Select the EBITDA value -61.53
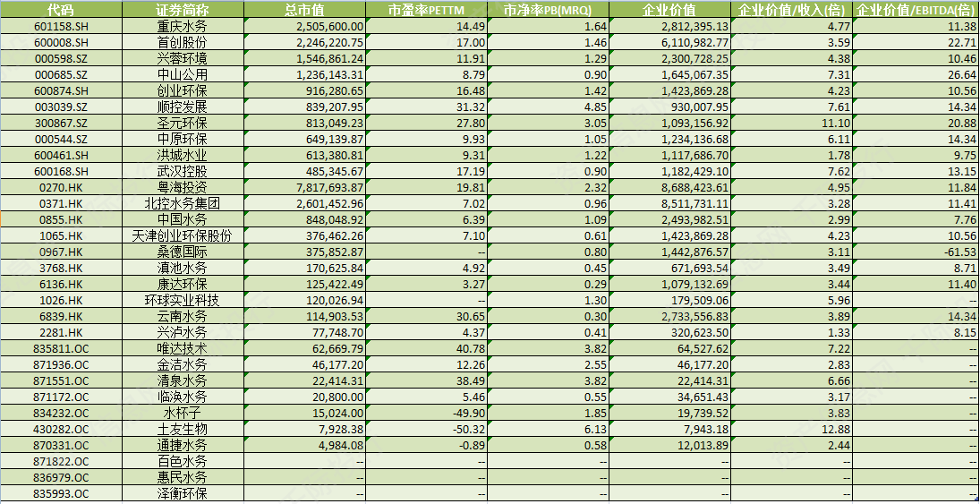 pos(916,252)
